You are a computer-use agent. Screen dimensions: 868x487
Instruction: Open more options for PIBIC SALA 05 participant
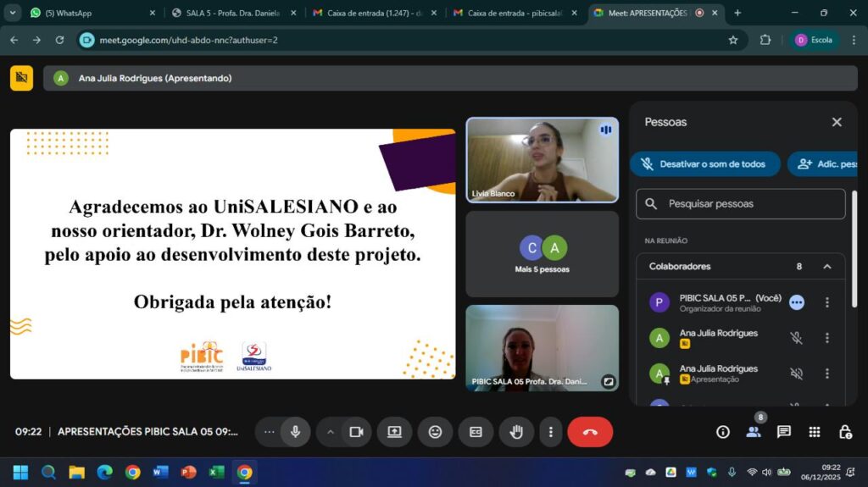[x=827, y=302]
